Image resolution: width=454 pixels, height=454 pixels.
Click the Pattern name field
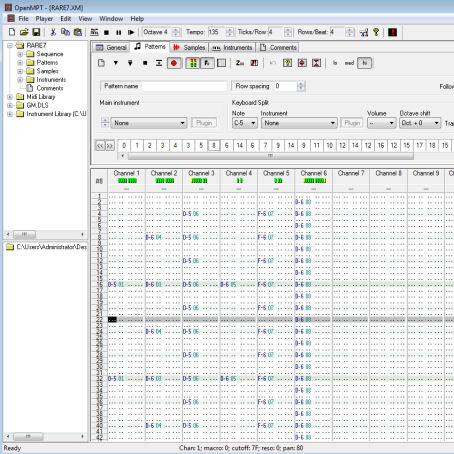pos(184,86)
